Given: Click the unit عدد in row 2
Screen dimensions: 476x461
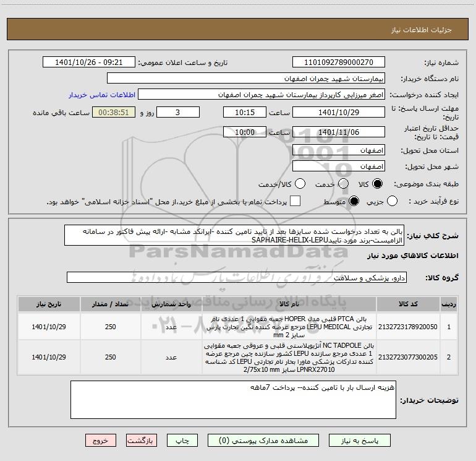Looking at the screenshot, I should 171,358.
